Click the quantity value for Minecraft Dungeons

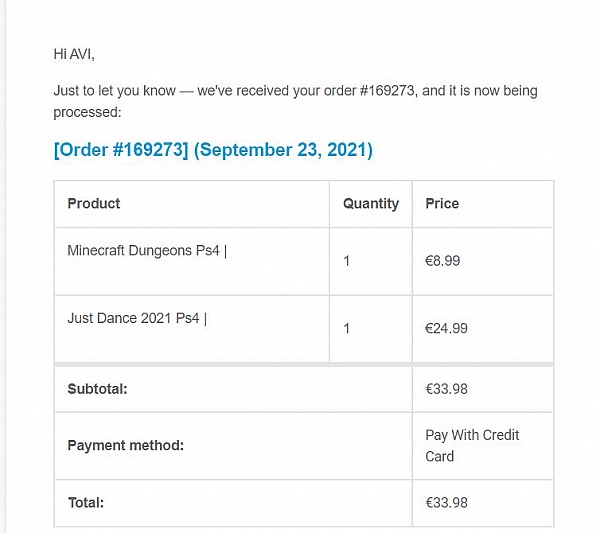(346, 261)
